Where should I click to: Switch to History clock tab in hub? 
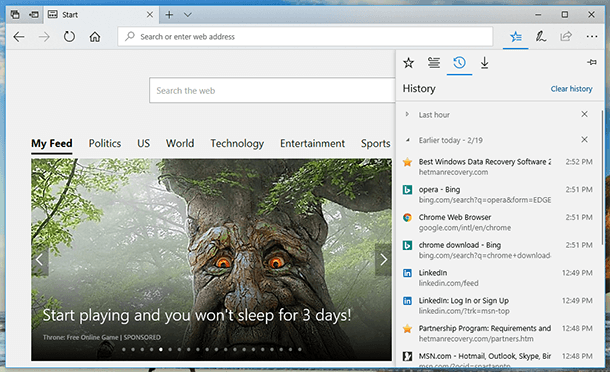(459, 63)
